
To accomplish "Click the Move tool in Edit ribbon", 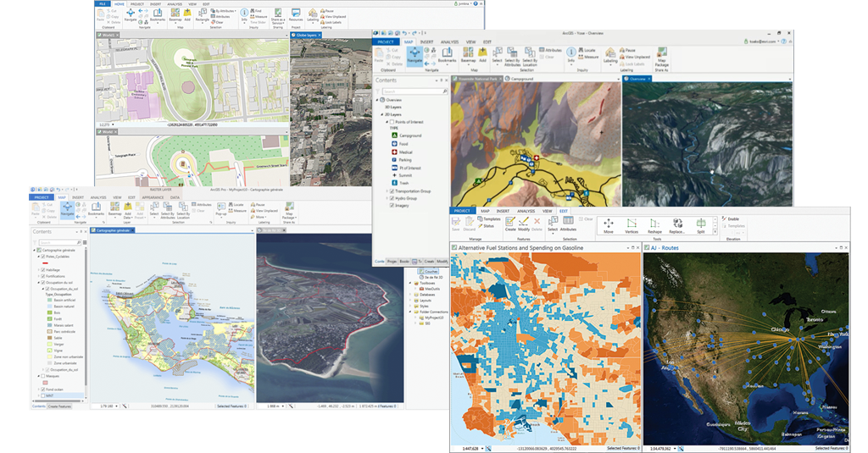I will (x=609, y=226).
